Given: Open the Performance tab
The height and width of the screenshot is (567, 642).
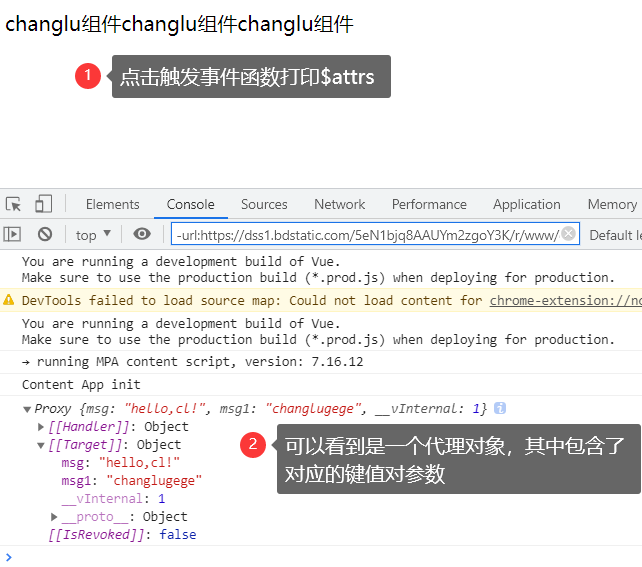Looking at the screenshot, I should 429,204.
